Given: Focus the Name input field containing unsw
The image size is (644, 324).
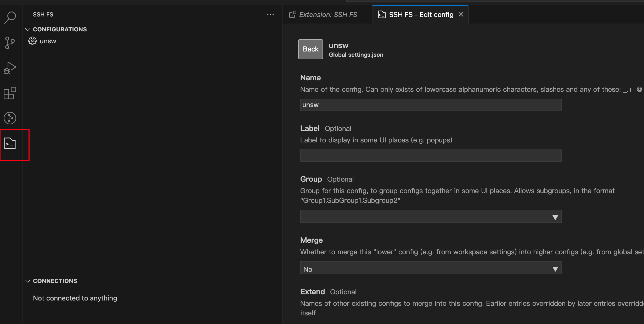Looking at the screenshot, I should click(x=431, y=105).
